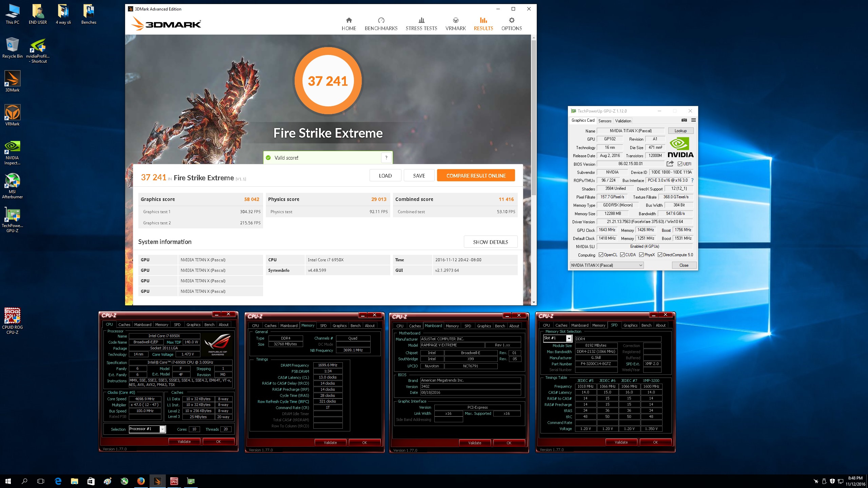Select nvidiaProfileInspector shortcut icon

click(38, 51)
